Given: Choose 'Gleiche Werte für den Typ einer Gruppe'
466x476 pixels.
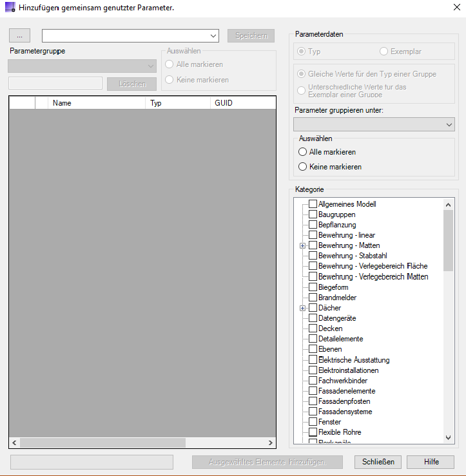Looking at the screenshot, I should 302,74.
